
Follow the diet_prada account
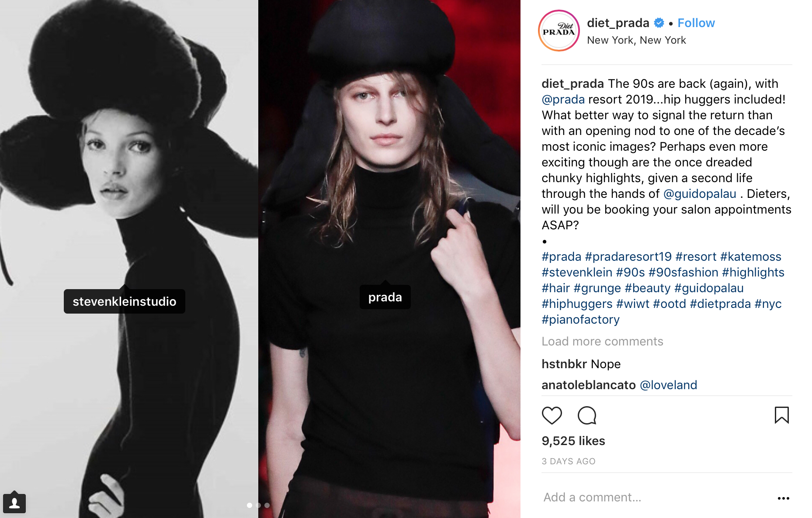696,23
